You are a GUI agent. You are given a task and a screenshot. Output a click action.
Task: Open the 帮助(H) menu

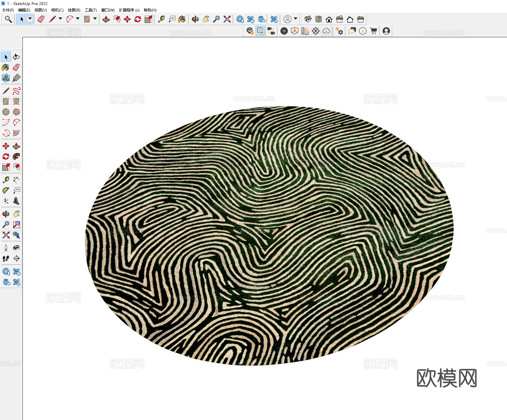[150, 10]
